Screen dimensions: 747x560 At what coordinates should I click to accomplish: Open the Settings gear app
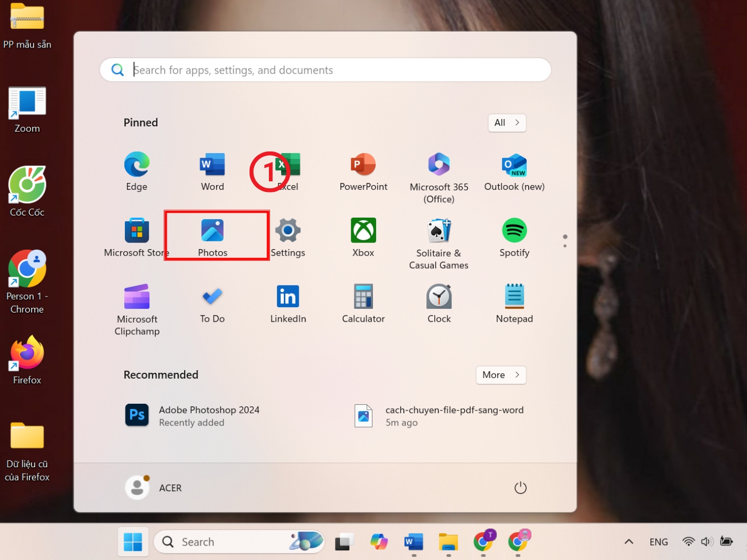pyautogui.click(x=288, y=238)
